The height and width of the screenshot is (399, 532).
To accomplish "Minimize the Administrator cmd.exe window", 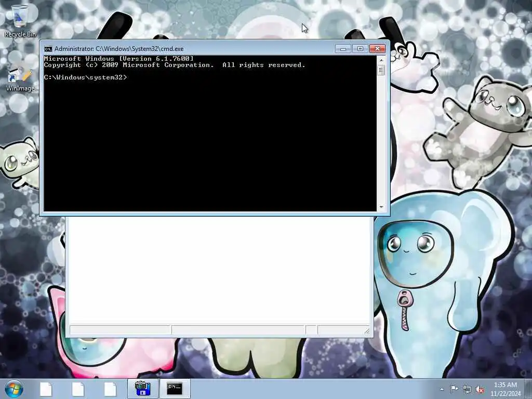I will click(x=343, y=49).
